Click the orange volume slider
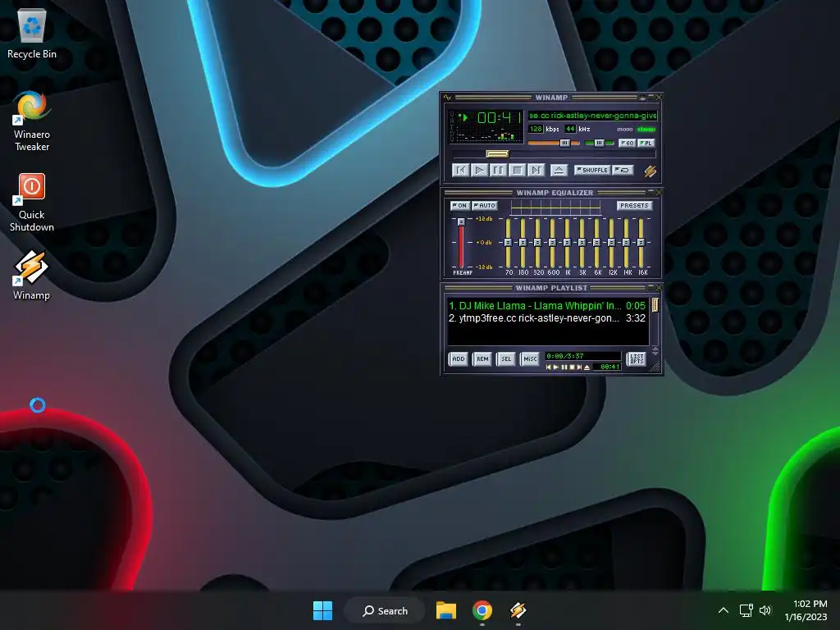The image size is (840, 630). (554, 143)
